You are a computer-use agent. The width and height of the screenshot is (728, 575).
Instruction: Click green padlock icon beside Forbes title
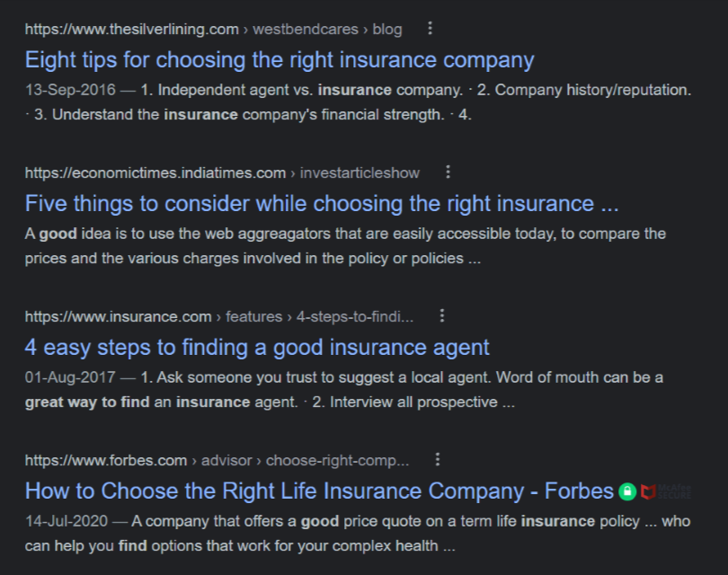click(627, 491)
